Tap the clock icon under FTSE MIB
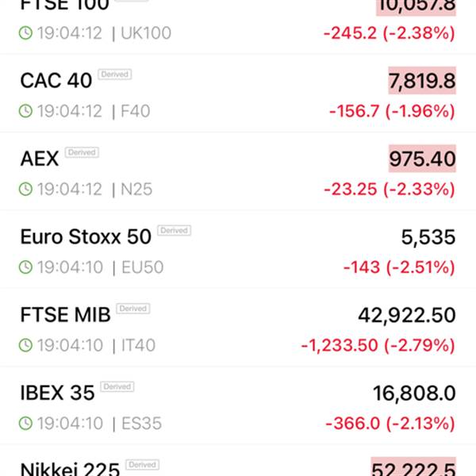Screen dimensions: 476x476 tap(26, 345)
